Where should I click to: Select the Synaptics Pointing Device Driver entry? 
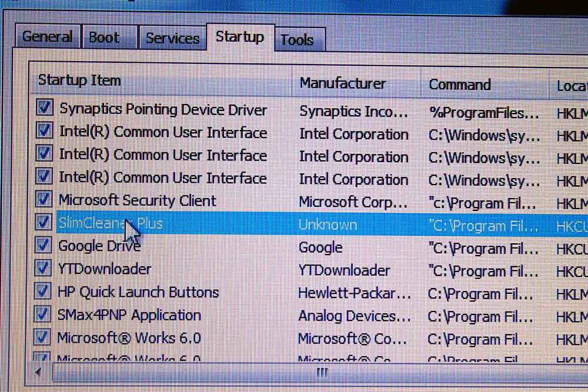tap(163, 109)
